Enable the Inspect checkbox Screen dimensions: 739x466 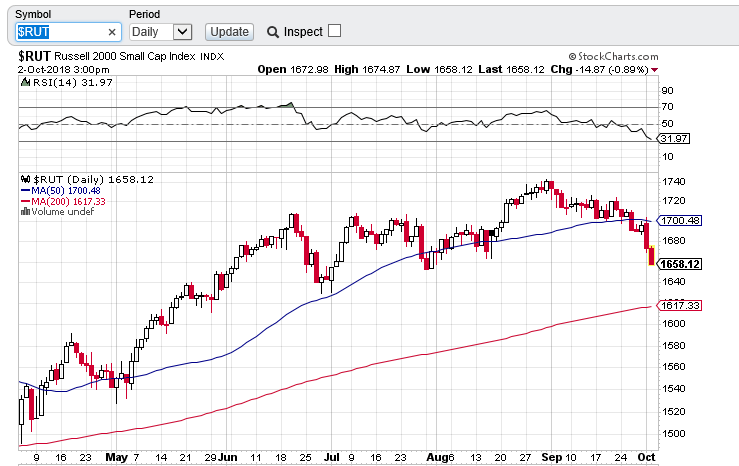point(334,31)
